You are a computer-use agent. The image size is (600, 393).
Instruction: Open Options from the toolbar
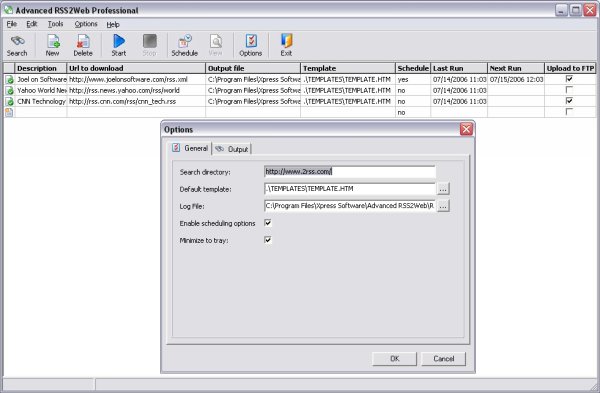(x=251, y=45)
